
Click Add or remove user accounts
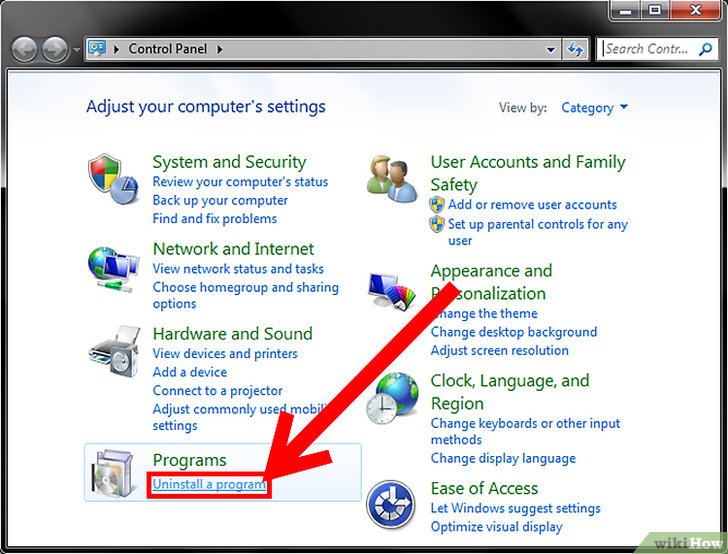coord(532,205)
